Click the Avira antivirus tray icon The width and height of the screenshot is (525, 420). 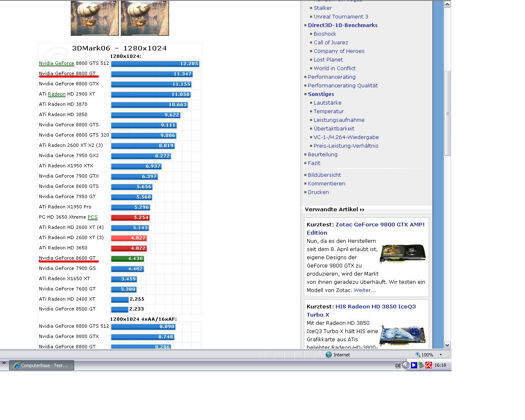pos(429,365)
